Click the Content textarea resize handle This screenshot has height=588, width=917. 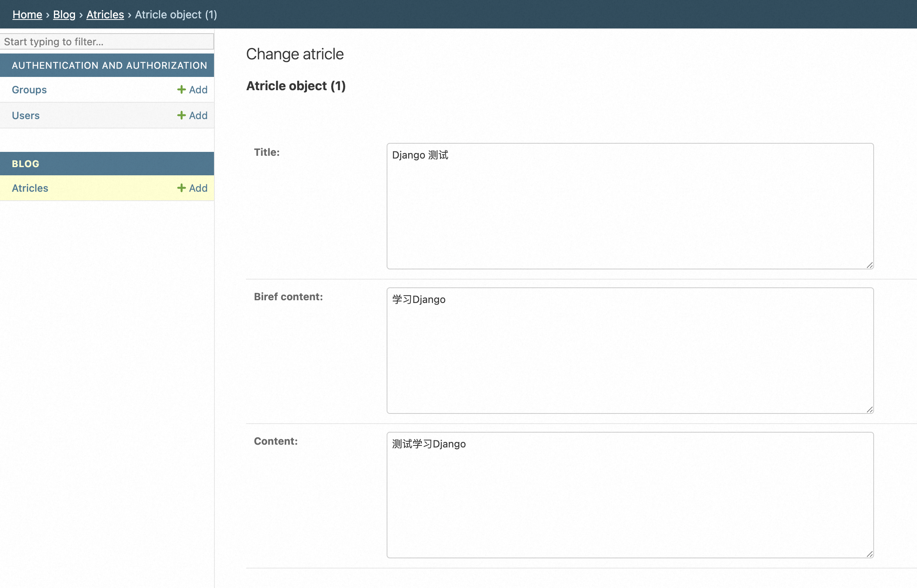pyautogui.click(x=869, y=554)
